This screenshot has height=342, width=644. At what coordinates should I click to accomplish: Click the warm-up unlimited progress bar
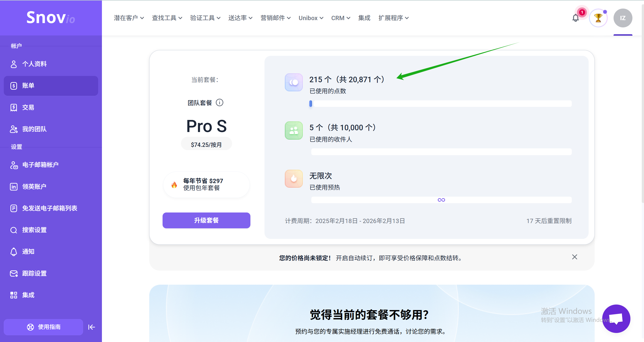coord(441,200)
